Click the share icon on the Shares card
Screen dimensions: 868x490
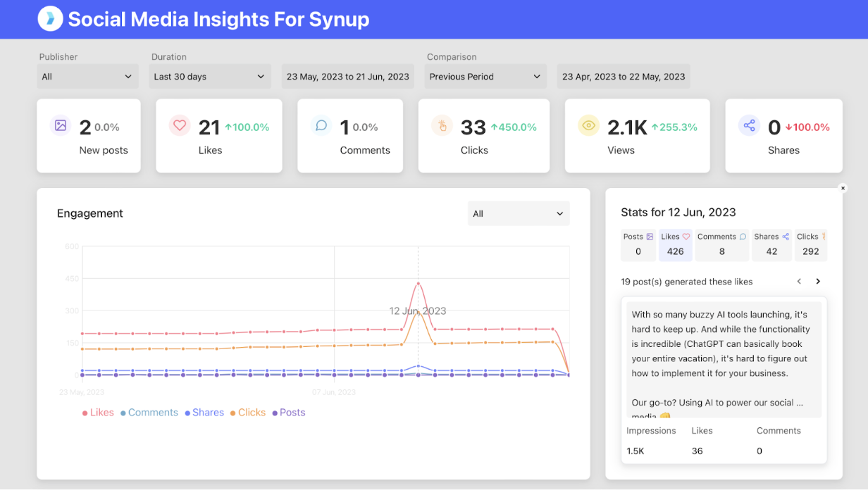(749, 125)
